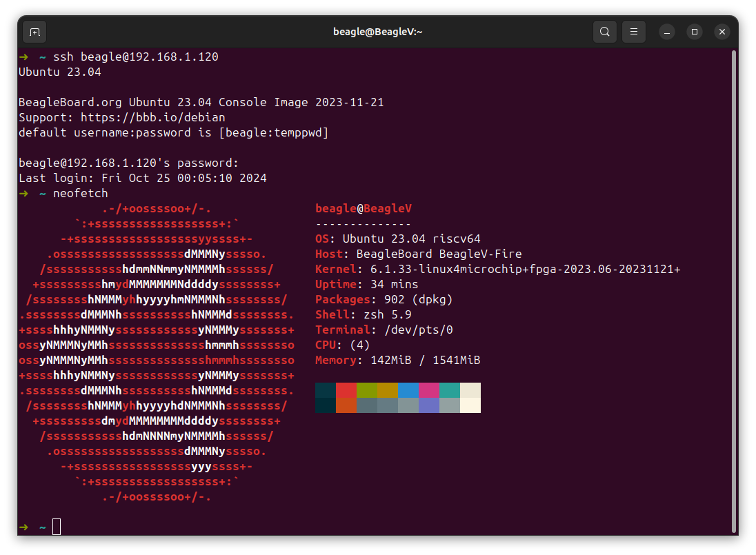Click the https://bbb.io/debian support link
Image resolution: width=756 pixels, height=555 pixels.
click(x=153, y=118)
